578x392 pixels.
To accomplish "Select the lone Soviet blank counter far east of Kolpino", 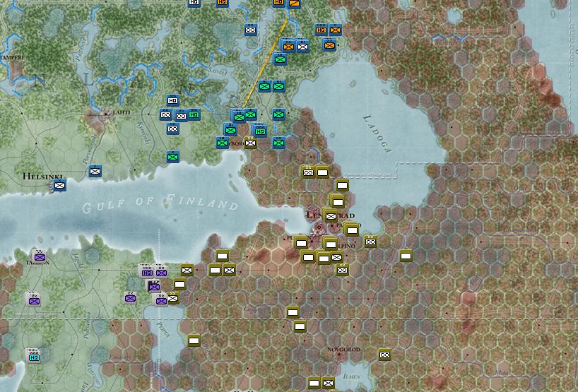I will click(406, 256).
